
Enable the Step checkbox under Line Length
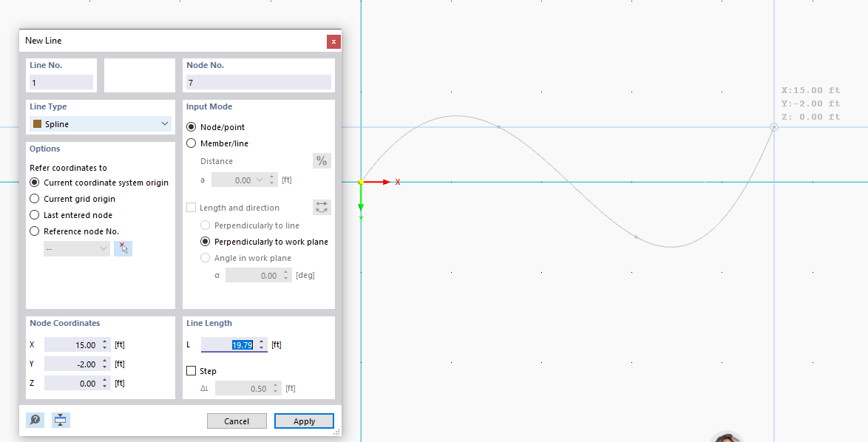coord(191,370)
